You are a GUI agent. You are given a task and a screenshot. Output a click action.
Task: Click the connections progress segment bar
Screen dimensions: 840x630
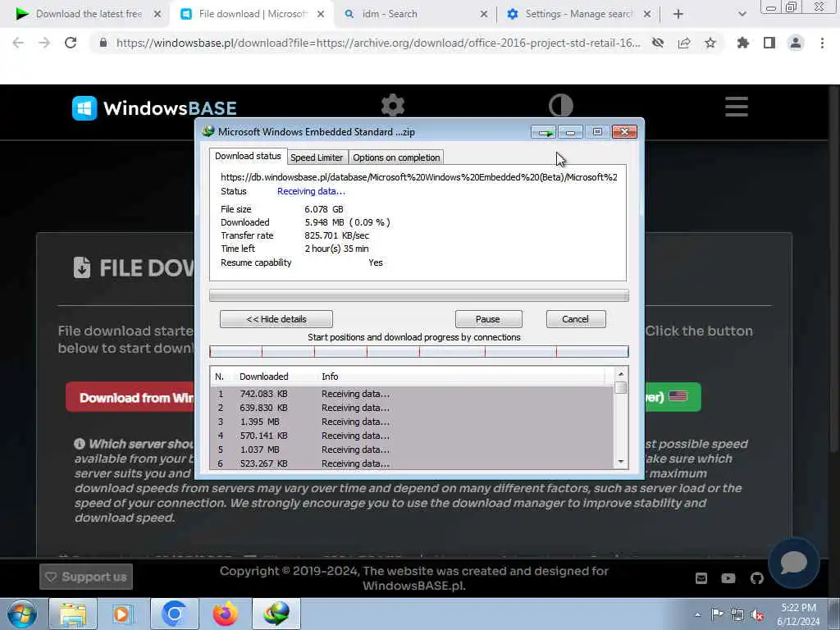coord(419,352)
